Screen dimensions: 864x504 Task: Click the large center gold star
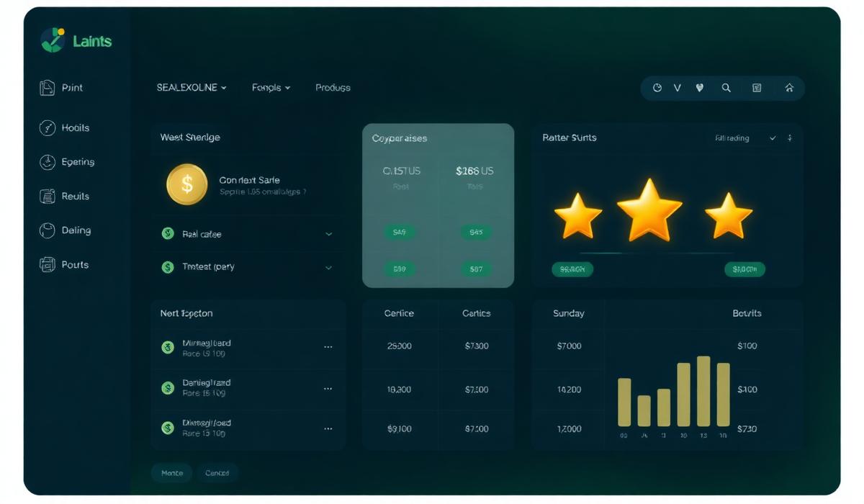(649, 210)
